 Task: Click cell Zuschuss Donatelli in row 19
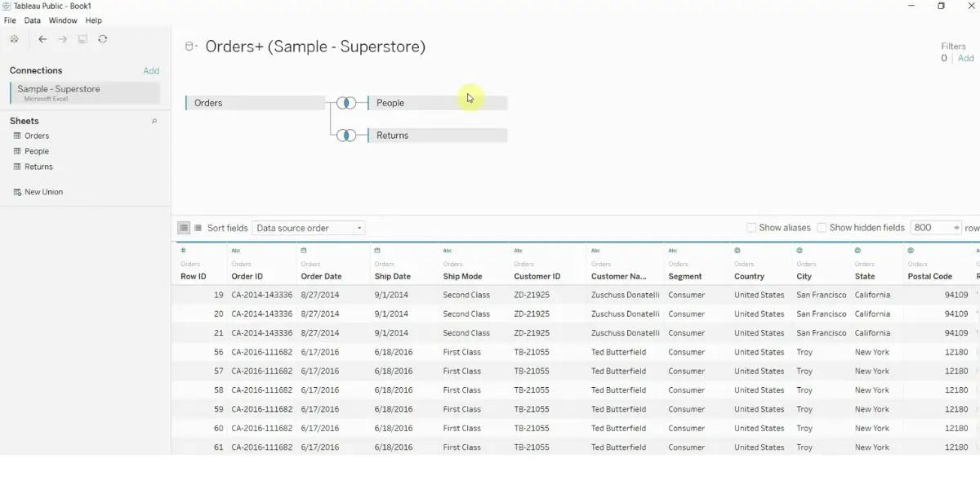tap(625, 295)
